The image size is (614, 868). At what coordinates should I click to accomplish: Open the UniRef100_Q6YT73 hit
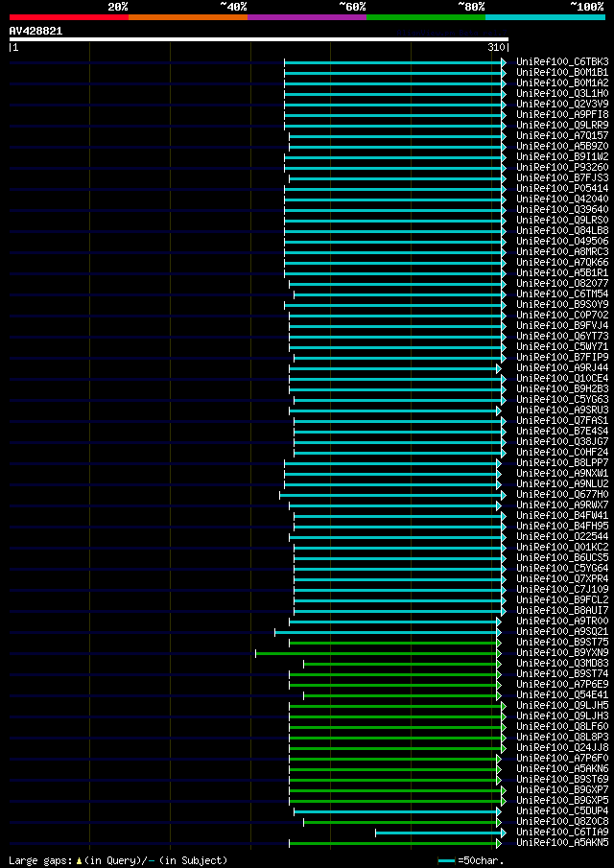click(x=562, y=337)
